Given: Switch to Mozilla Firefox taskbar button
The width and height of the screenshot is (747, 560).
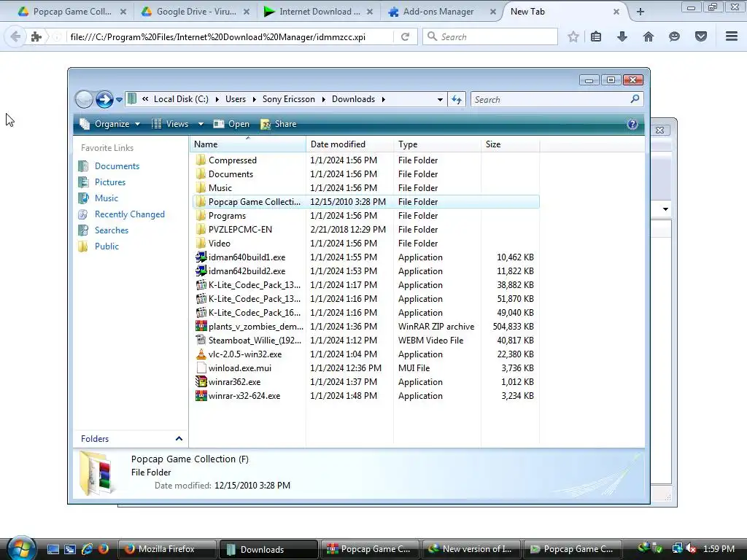Looking at the screenshot, I should point(166,549).
